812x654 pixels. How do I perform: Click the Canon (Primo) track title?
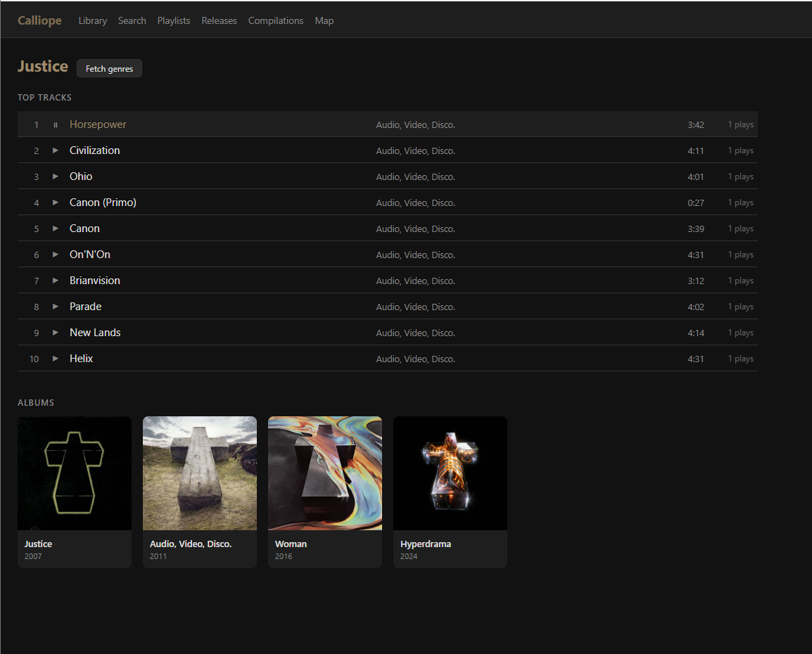103,203
